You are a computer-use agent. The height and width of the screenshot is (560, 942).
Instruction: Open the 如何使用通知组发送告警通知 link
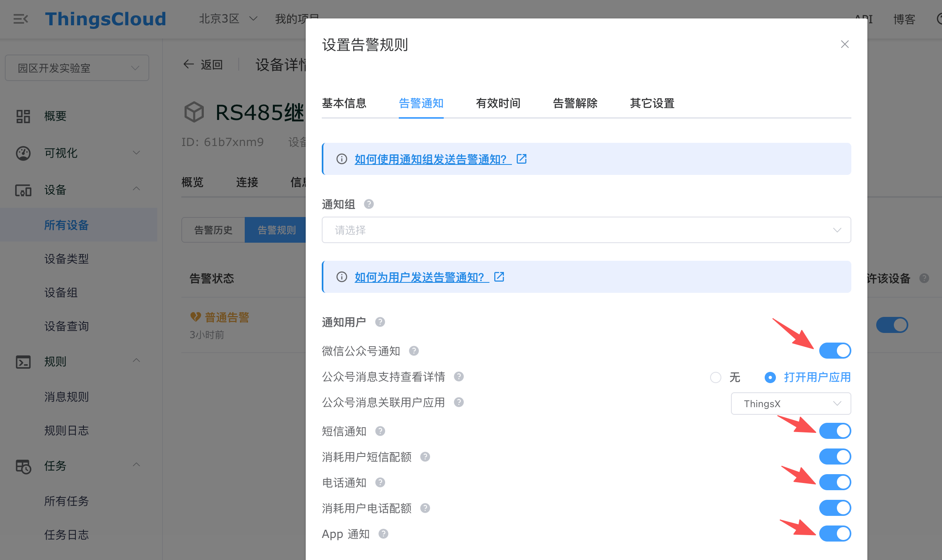pyautogui.click(x=433, y=159)
